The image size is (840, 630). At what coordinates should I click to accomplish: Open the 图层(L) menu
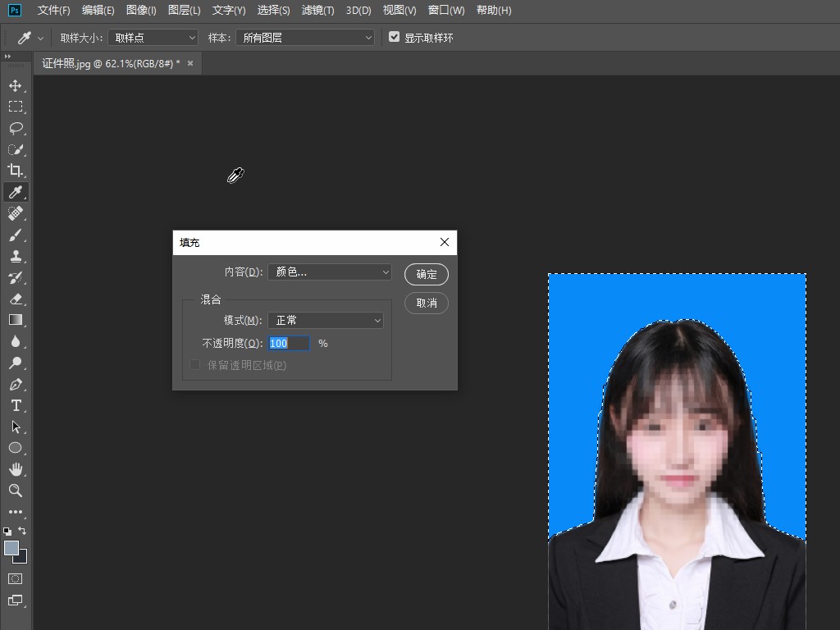184,11
